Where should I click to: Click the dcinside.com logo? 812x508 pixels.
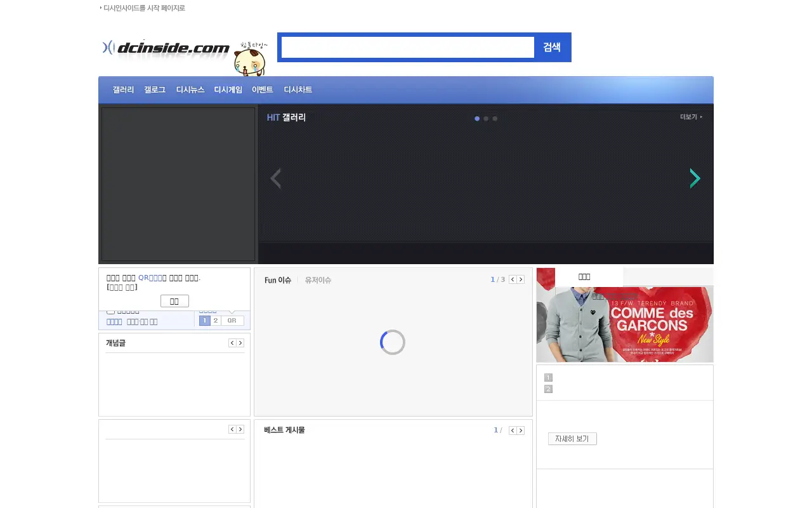pos(166,48)
